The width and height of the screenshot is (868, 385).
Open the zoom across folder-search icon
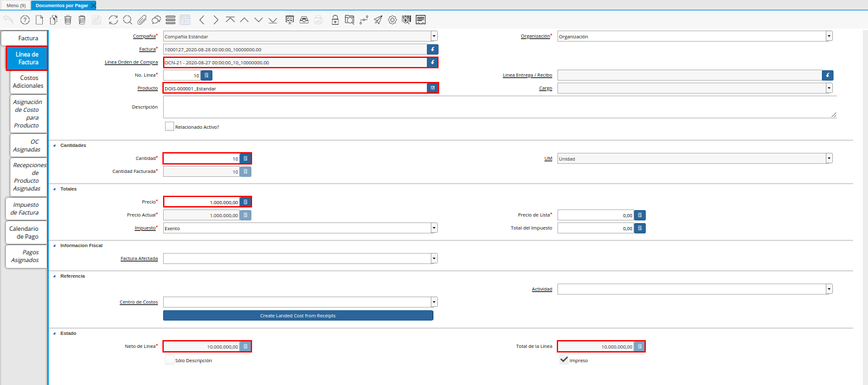(x=350, y=20)
